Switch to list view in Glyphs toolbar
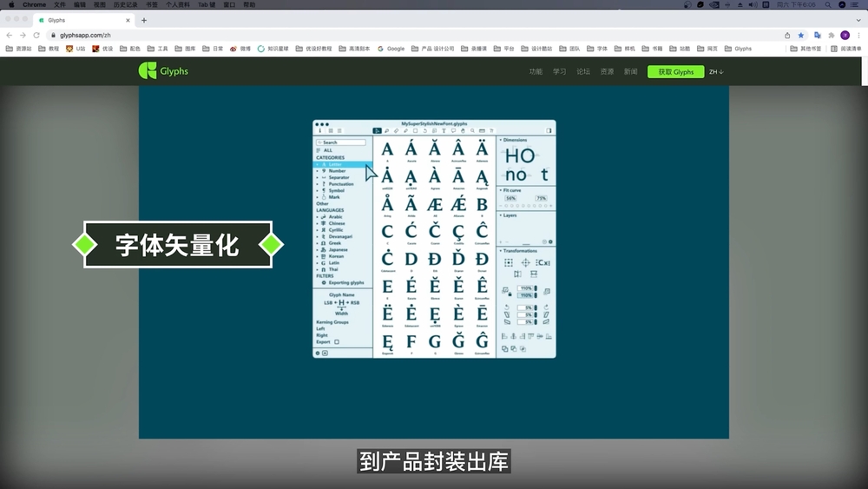The height and width of the screenshot is (489, 868). 339,130
